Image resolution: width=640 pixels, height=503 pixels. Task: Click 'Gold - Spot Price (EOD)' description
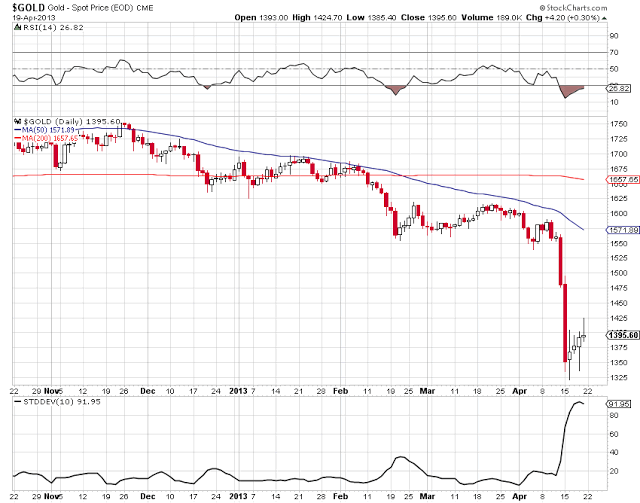[x=91, y=8]
